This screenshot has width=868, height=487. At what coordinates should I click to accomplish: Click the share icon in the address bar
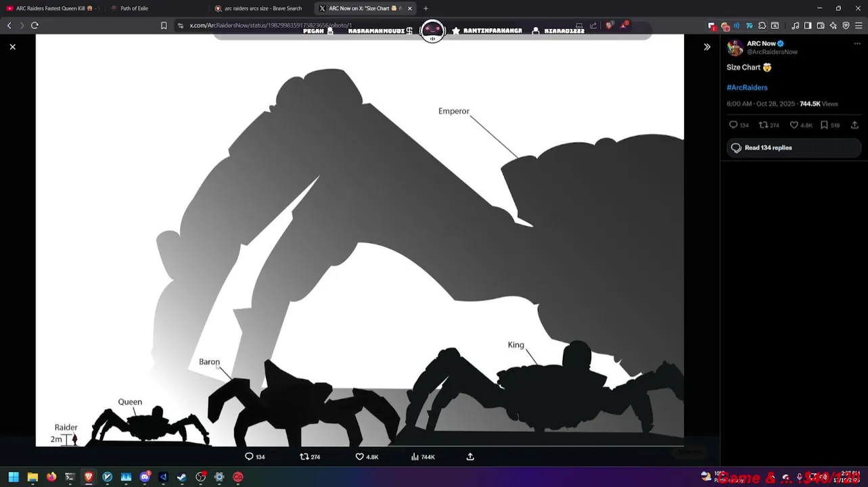click(593, 26)
